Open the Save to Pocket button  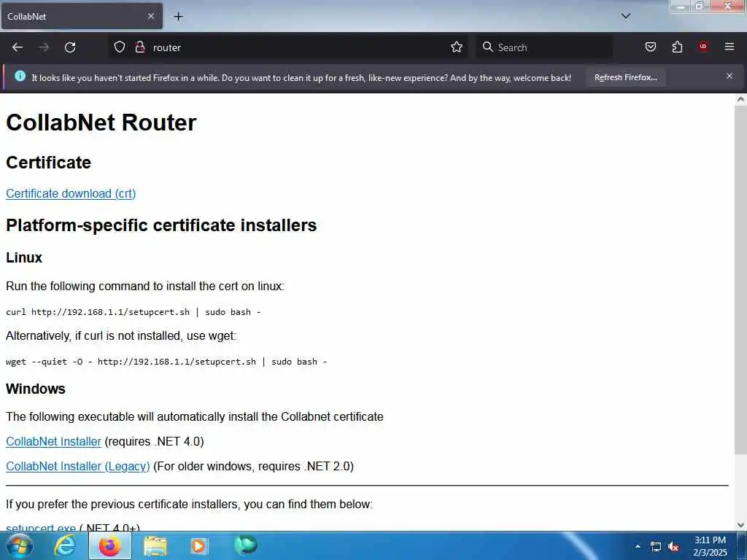(650, 47)
